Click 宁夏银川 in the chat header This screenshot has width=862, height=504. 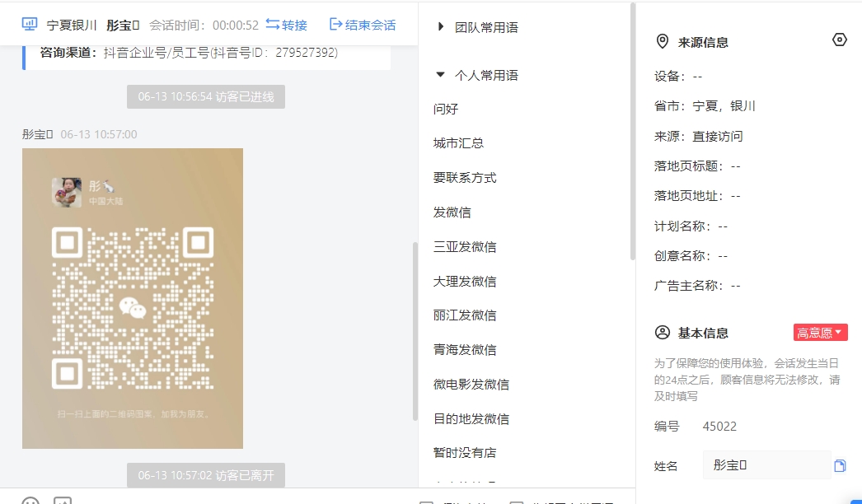tap(72, 26)
